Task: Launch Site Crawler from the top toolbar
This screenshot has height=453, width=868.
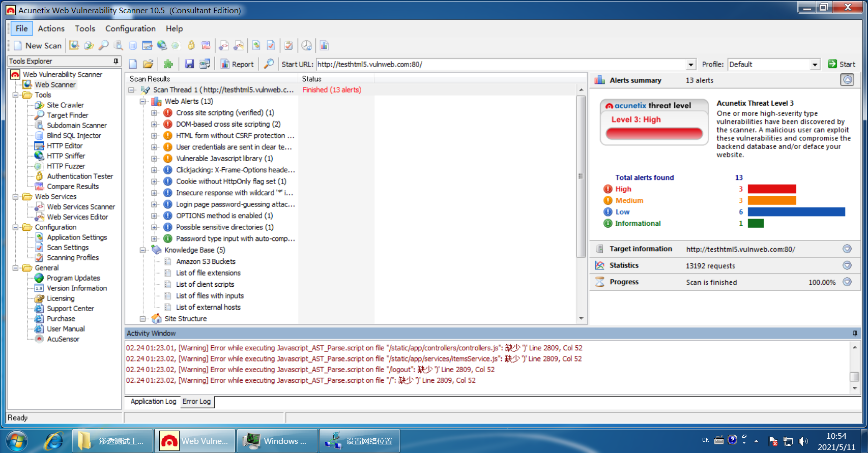Action: click(x=89, y=46)
